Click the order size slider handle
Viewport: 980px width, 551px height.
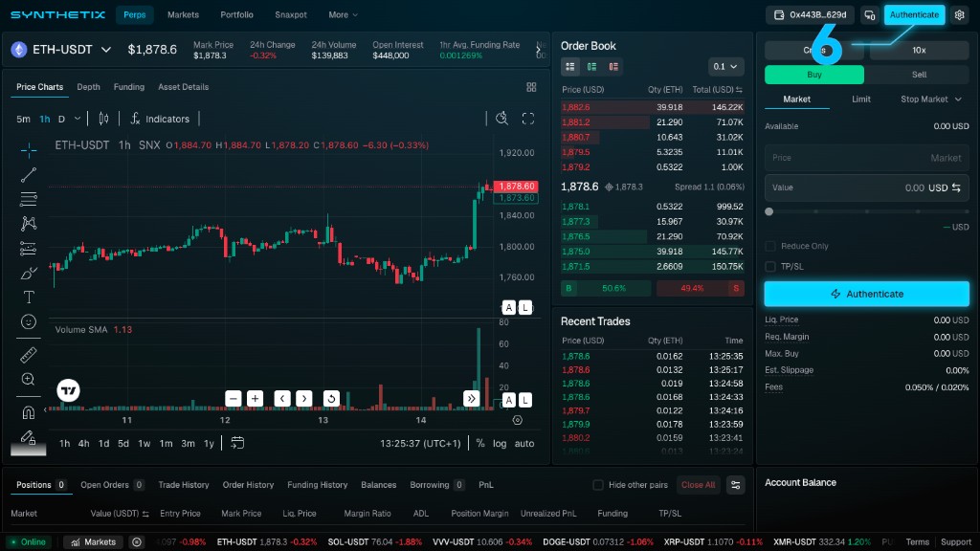click(769, 211)
